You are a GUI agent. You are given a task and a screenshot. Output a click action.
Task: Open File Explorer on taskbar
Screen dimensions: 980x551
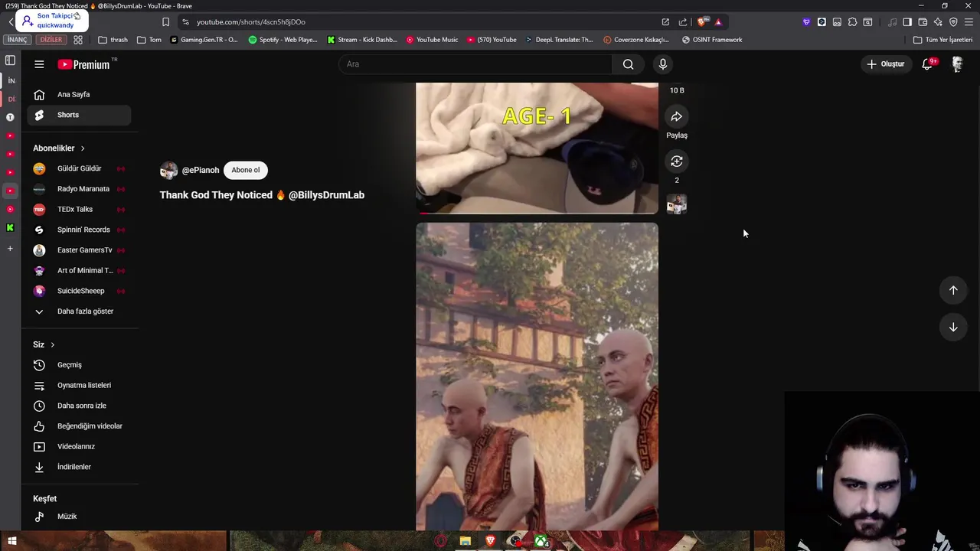[x=465, y=542]
